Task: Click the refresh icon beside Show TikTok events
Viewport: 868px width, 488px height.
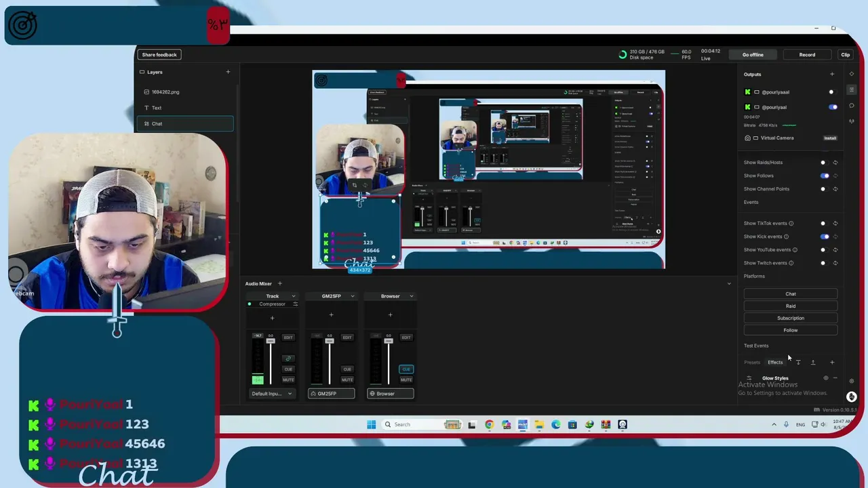Action: pyautogui.click(x=835, y=223)
